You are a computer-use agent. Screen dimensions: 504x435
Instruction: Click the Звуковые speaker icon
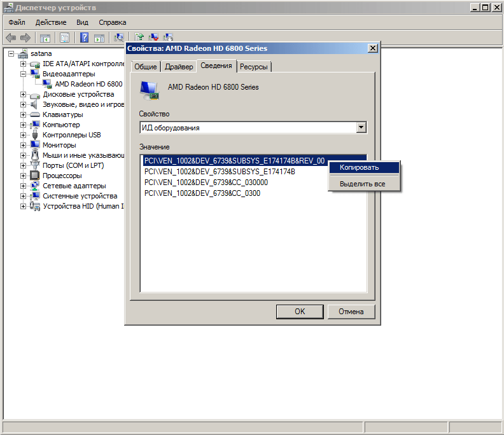[x=34, y=104]
